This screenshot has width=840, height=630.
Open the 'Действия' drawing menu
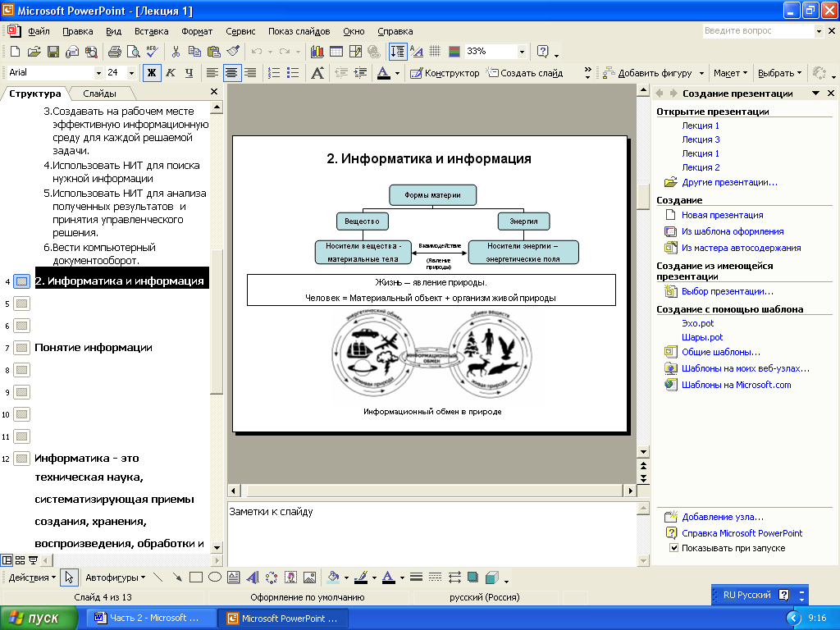32,577
